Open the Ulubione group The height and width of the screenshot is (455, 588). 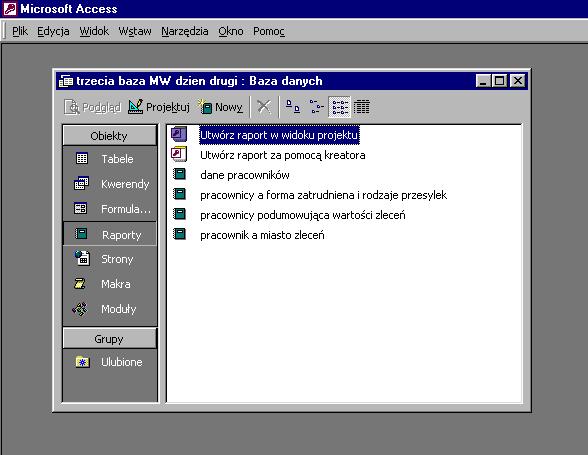click(110, 362)
